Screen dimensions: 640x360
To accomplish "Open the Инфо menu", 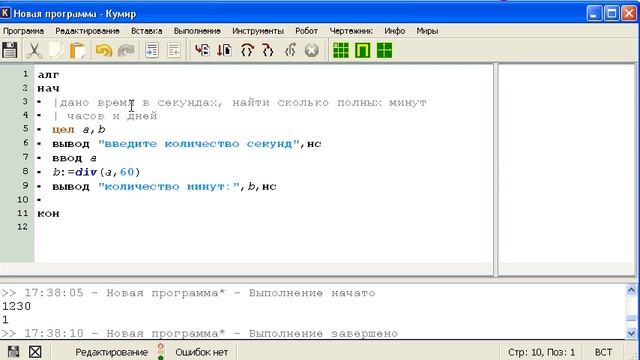I will 395,31.
